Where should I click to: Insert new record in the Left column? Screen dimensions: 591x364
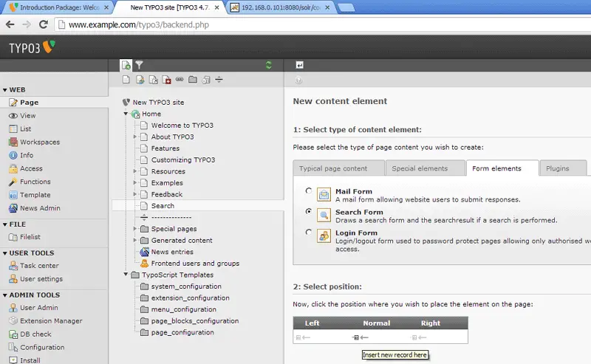303,337
